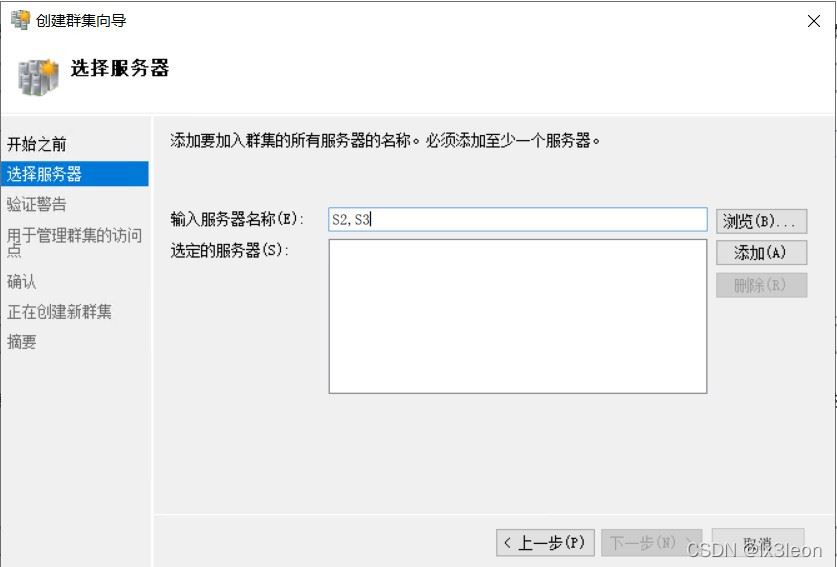The image size is (837, 567).
Task: Click the disabled 下一步(N) button
Action: pyautogui.click(x=652, y=543)
